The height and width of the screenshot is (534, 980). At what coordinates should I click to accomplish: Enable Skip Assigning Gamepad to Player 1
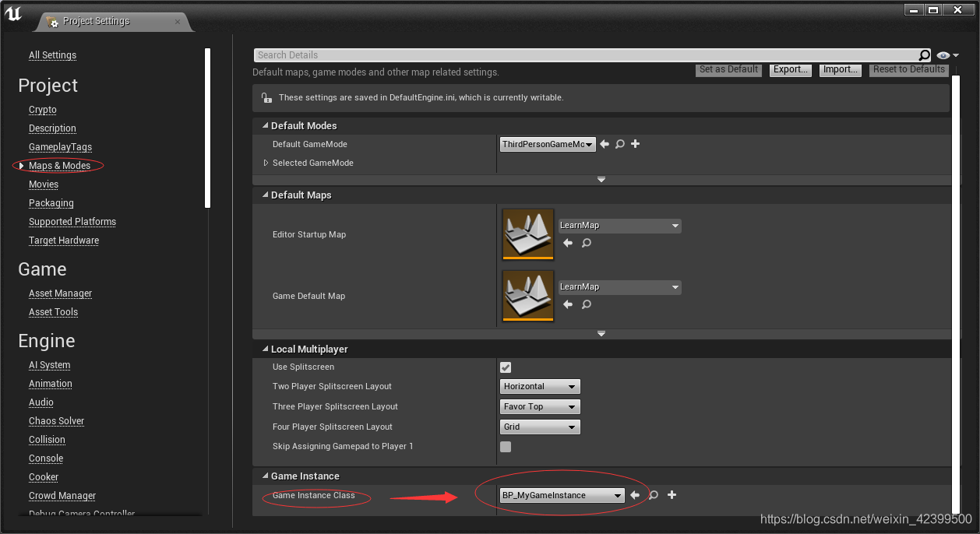point(505,446)
